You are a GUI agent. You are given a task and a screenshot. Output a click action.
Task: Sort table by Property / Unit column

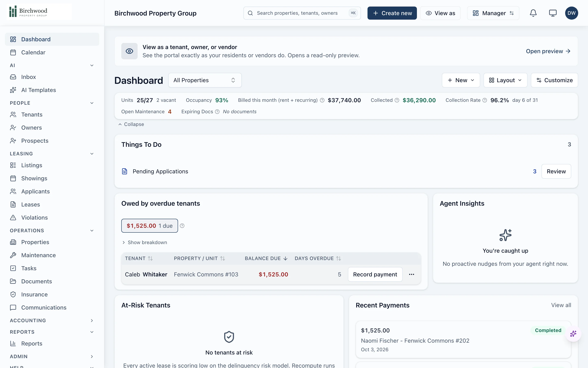199,258
